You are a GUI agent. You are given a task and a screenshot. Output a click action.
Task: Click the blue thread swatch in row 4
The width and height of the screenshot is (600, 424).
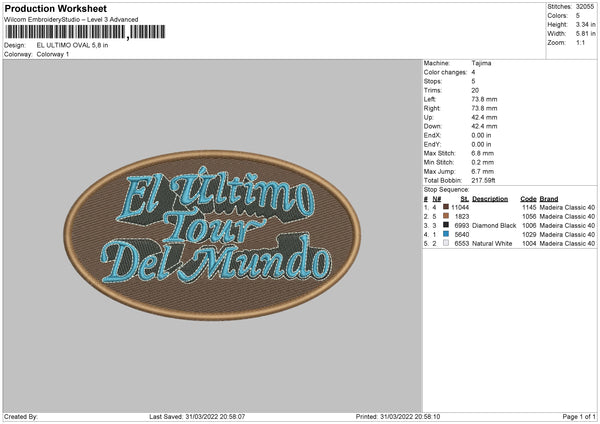[x=446, y=234]
